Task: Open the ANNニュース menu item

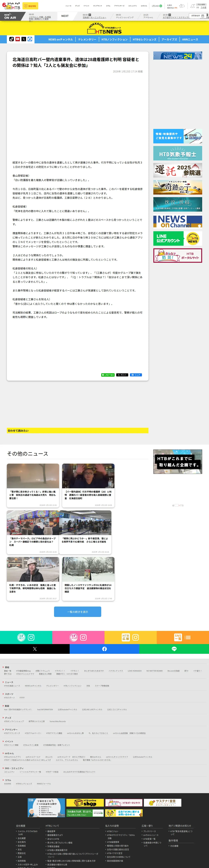Action: [x=190, y=39]
